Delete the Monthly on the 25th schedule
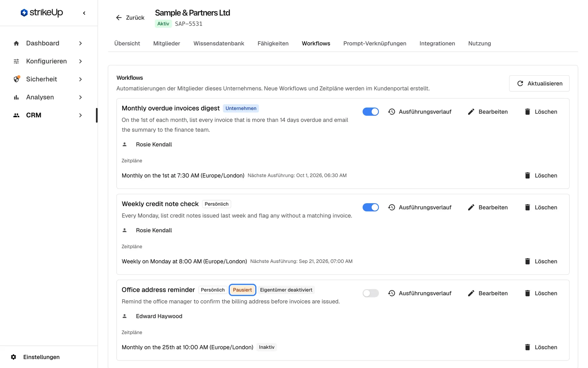The image size is (588, 368). click(541, 347)
